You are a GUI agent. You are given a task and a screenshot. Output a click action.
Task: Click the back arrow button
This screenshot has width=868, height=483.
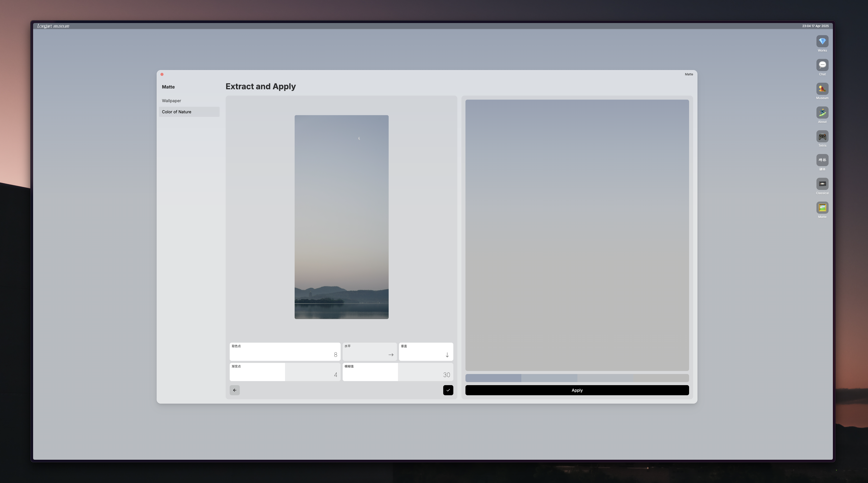pos(234,390)
